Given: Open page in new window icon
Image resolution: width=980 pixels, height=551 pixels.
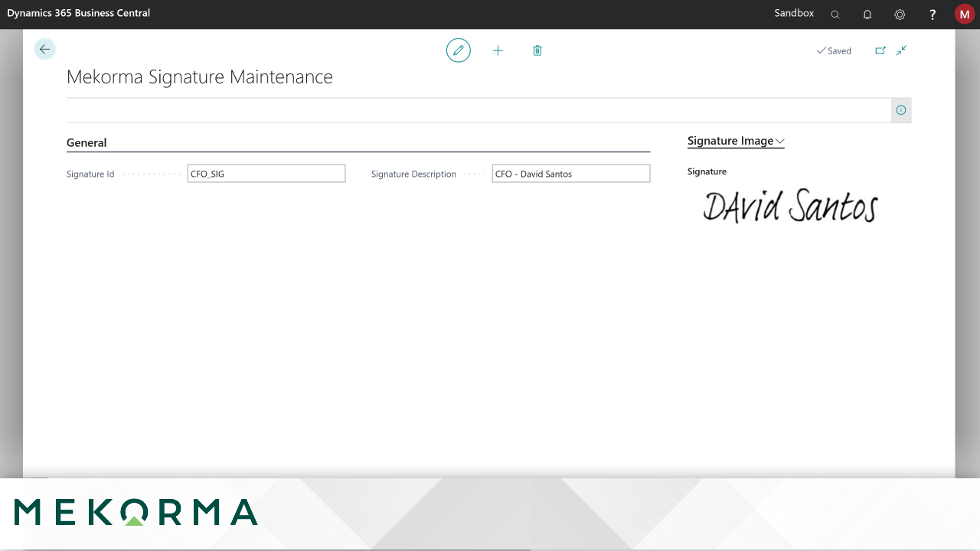Looking at the screenshot, I should 880,51.
